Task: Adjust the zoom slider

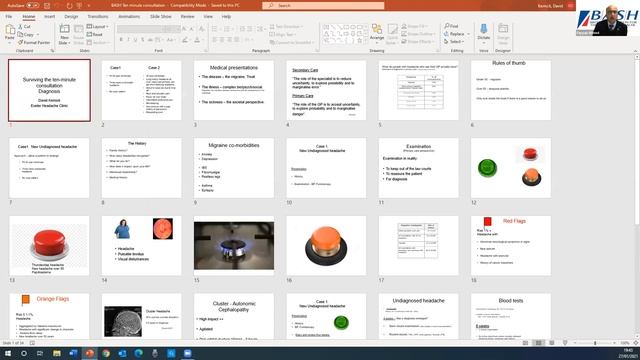Action: point(595,343)
